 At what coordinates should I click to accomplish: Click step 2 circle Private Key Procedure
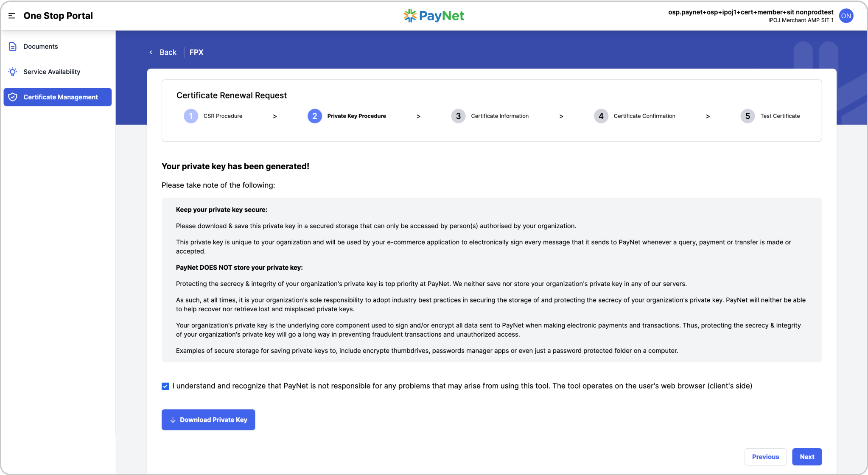(315, 116)
